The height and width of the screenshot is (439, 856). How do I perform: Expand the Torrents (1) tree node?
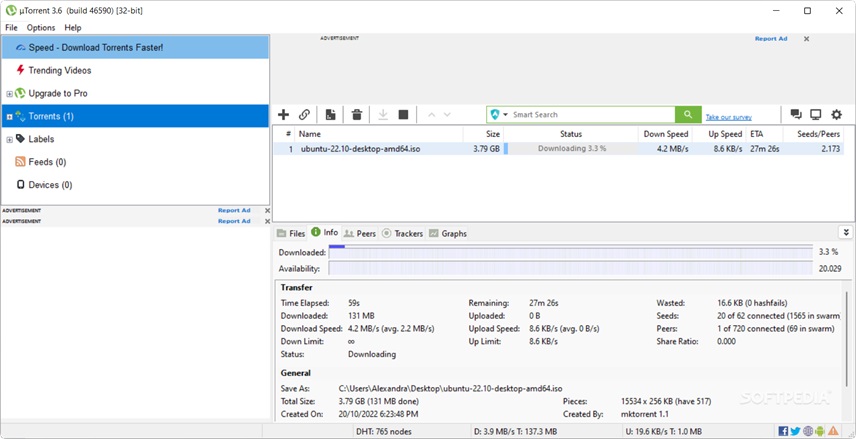click(x=9, y=117)
